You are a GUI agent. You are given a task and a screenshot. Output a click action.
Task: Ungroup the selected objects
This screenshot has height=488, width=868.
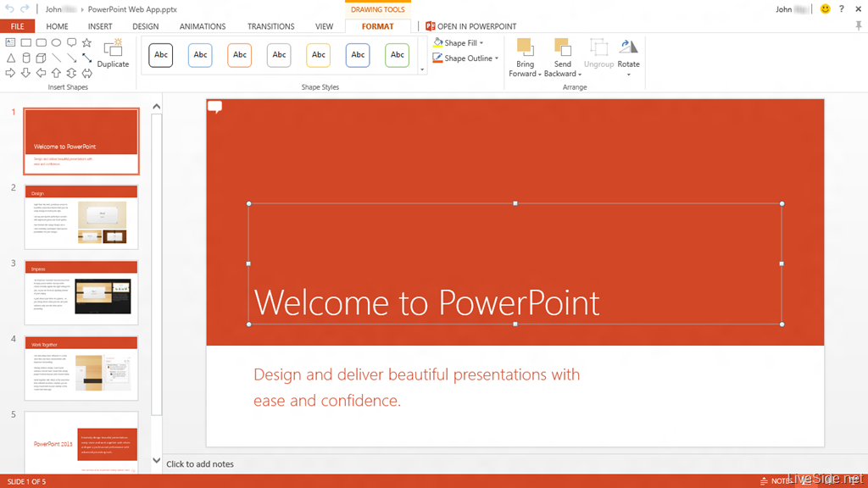(599, 53)
